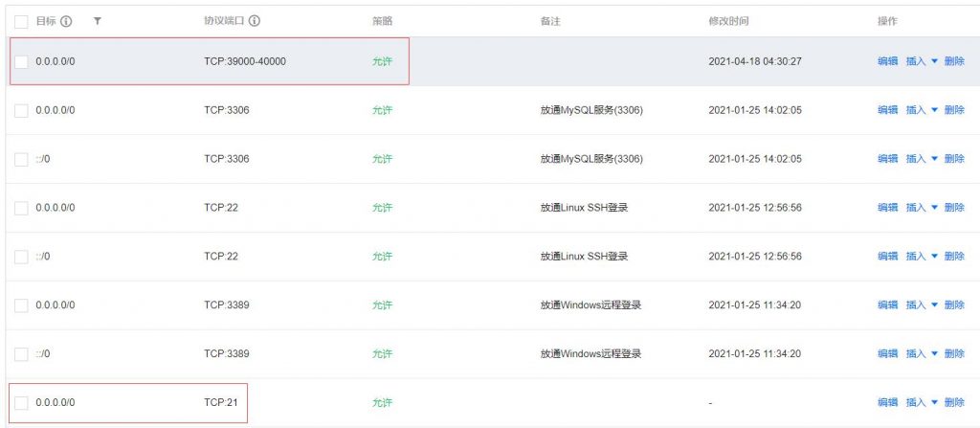Click the info icon next to 目标 header
The image size is (980, 428).
pos(66,21)
